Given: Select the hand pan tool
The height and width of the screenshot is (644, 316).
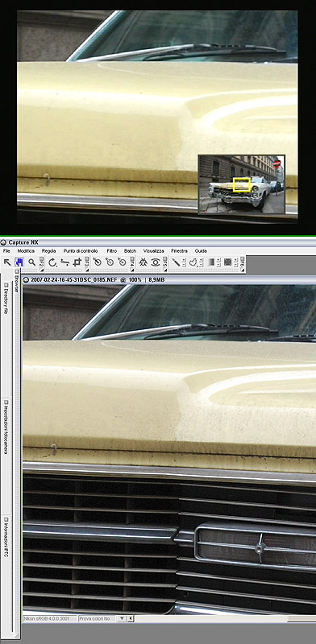Looking at the screenshot, I should pyautogui.click(x=19, y=262).
